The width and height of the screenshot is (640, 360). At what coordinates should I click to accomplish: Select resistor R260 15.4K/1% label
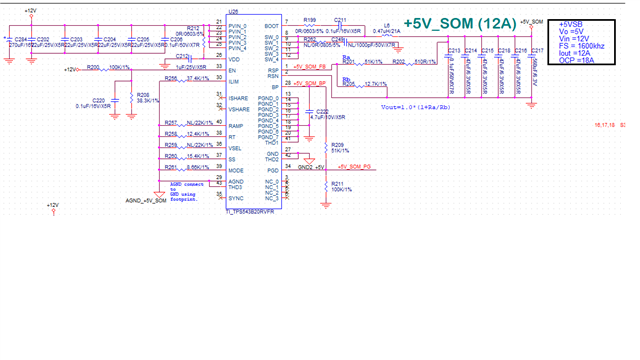coord(187,156)
